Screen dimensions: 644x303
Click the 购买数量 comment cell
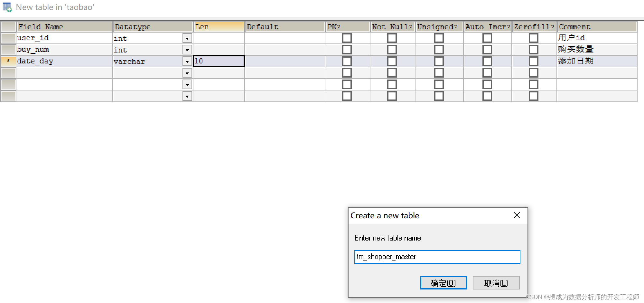pyautogui.click(x=597, y=50)
